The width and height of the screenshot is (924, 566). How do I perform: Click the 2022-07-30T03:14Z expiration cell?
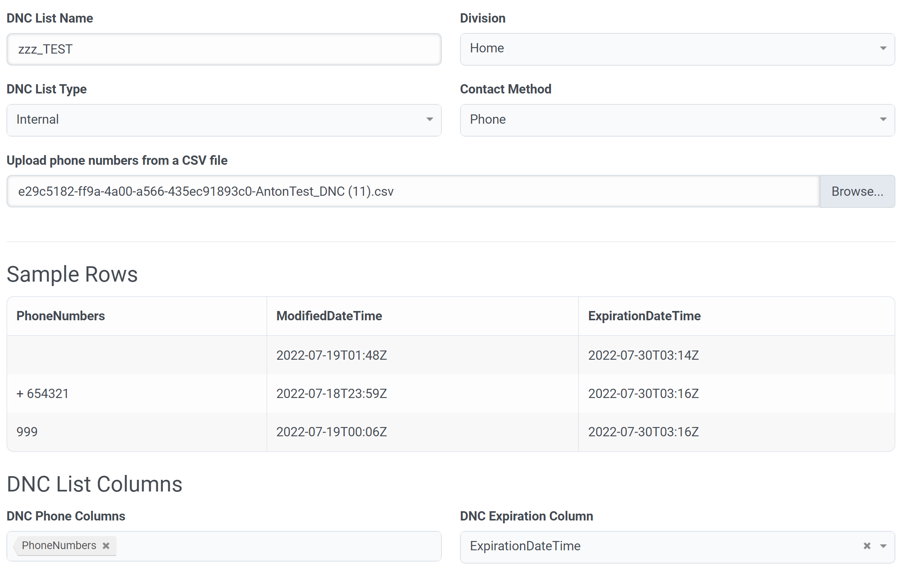coord(643,355)
